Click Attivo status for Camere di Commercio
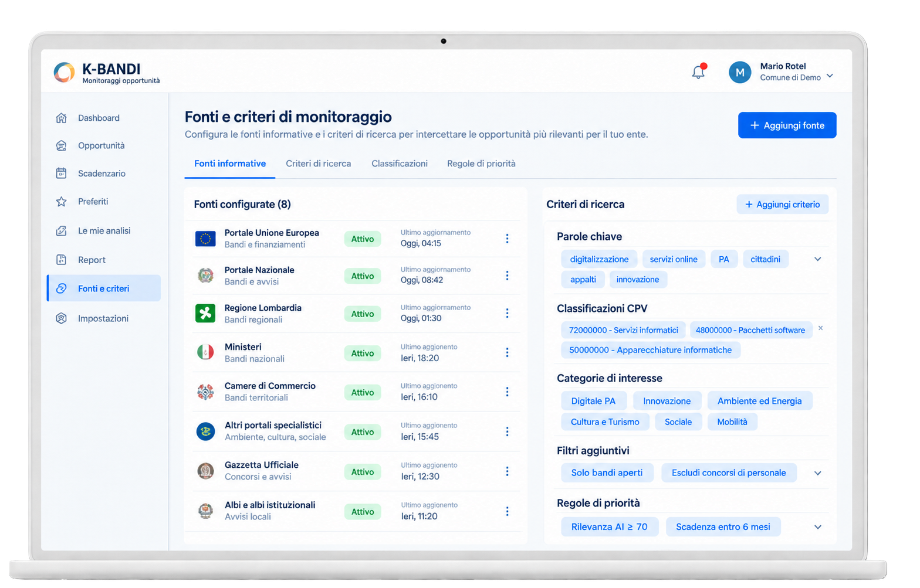 point(363,393)
